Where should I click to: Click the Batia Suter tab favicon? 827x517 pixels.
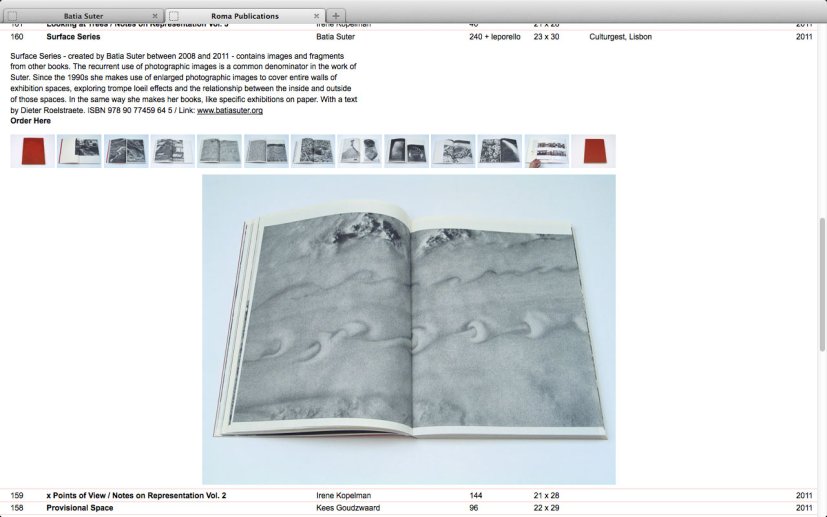pos(13,16)
